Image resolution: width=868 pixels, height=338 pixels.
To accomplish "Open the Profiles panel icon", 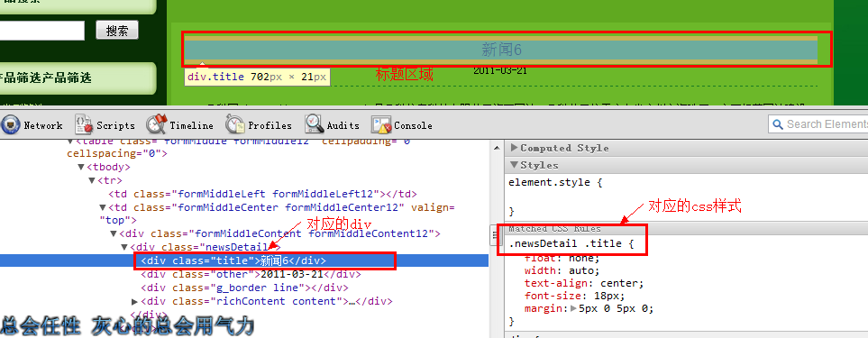I will tap(234, 125).
